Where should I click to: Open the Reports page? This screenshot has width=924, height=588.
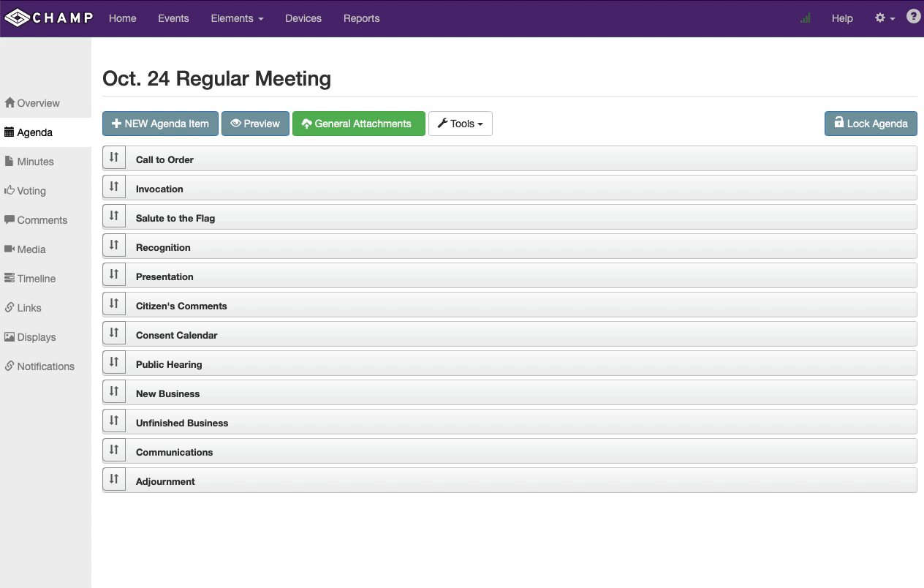[x=362, y=18]
